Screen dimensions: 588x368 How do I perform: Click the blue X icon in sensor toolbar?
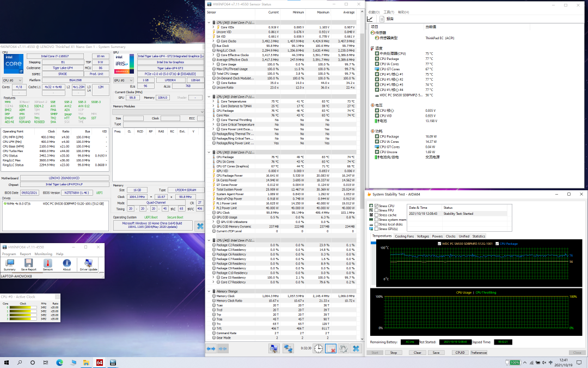point(356,348)
